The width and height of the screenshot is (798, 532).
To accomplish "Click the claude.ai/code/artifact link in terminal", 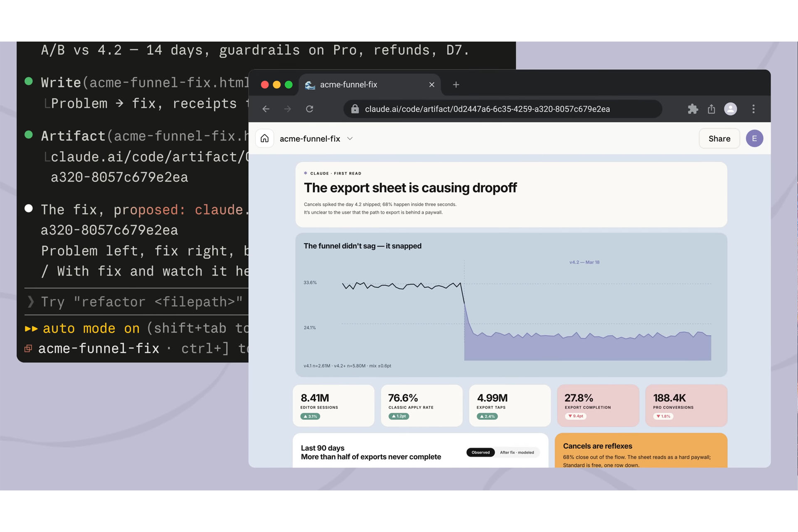I will point(150,157).
